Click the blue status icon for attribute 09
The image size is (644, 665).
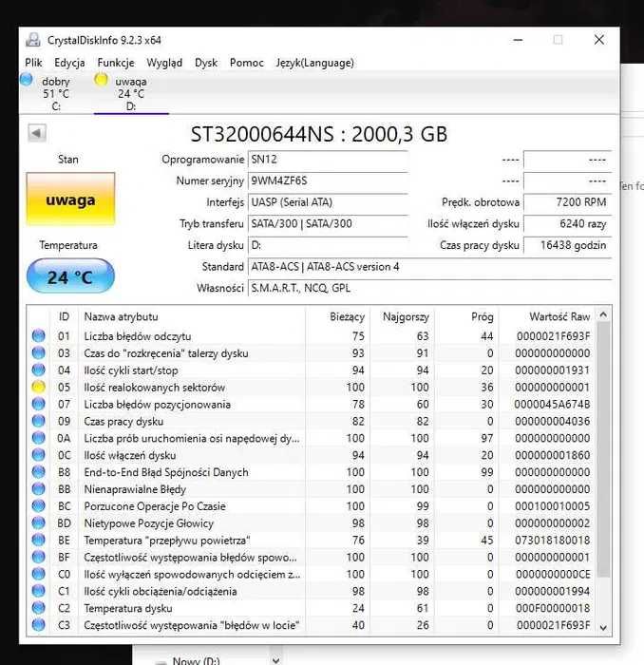(x=39, y=420)
